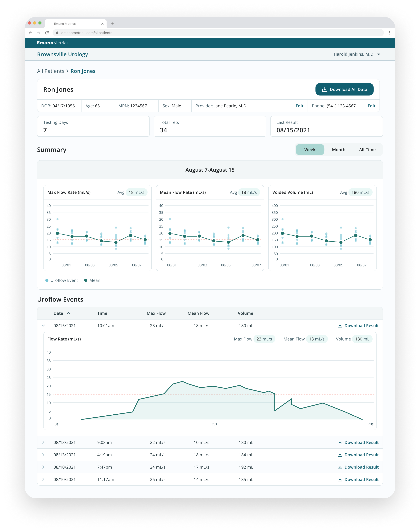The image size is (420, 531).
Task: Expand the 08/10/2021 11:17am event row
Action: coord(43,479)
